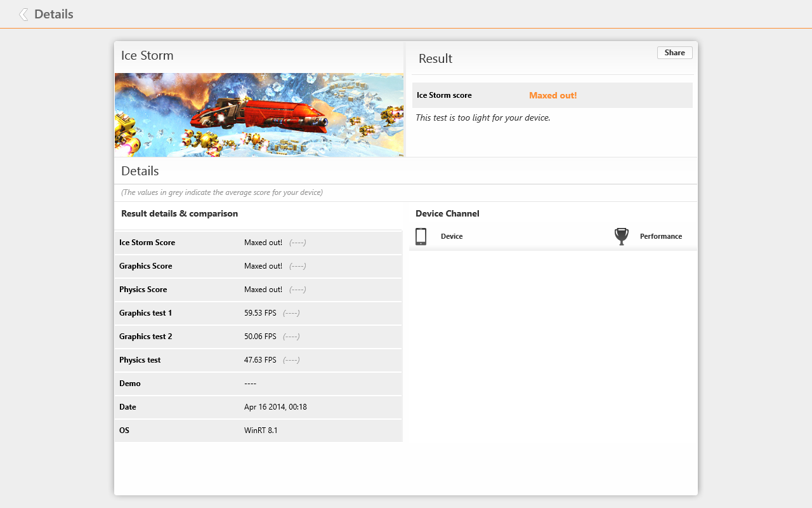The height and width of the screenshot is (508, 812).
Task: Click the grey average score note
Action: coord(222,192)
